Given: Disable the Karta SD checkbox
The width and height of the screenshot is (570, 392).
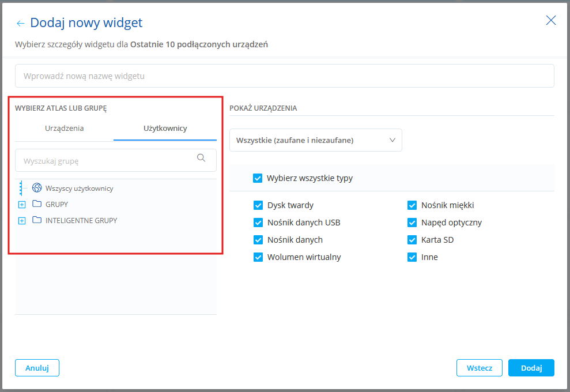Looking at the screenshot, I should pyautogui.click(x=412, y=240).
